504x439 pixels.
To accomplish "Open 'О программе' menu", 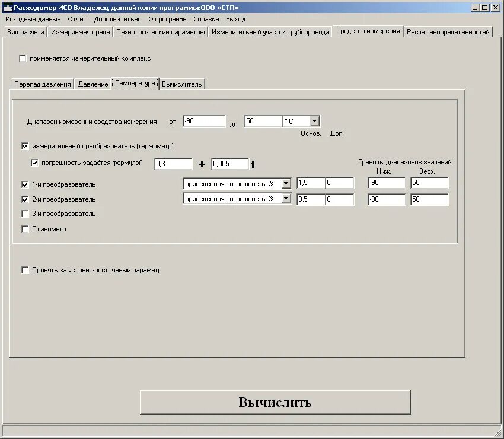I will [x=167, y=20].
